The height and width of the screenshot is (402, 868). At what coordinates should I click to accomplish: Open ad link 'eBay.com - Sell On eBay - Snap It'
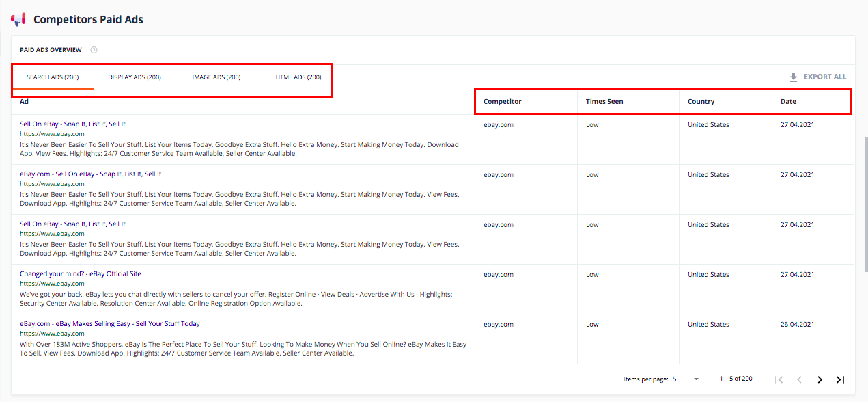point(91,174)
